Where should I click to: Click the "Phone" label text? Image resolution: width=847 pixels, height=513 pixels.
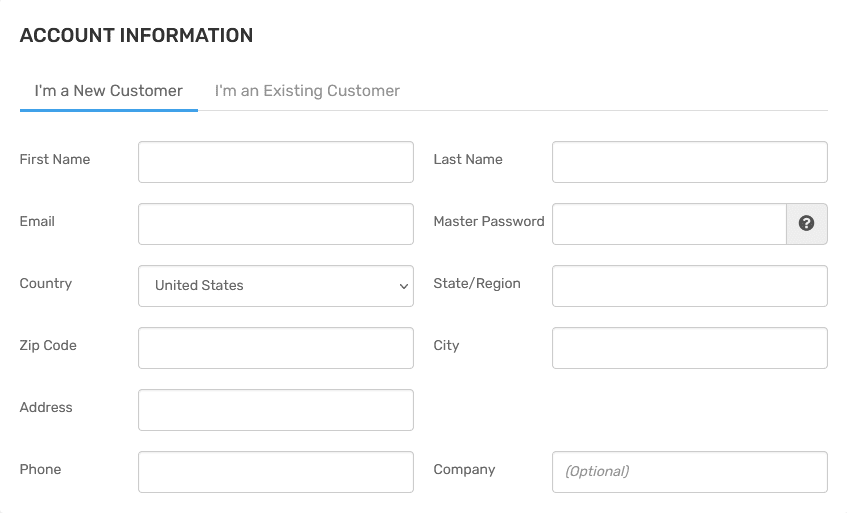[x=40, y=470]
